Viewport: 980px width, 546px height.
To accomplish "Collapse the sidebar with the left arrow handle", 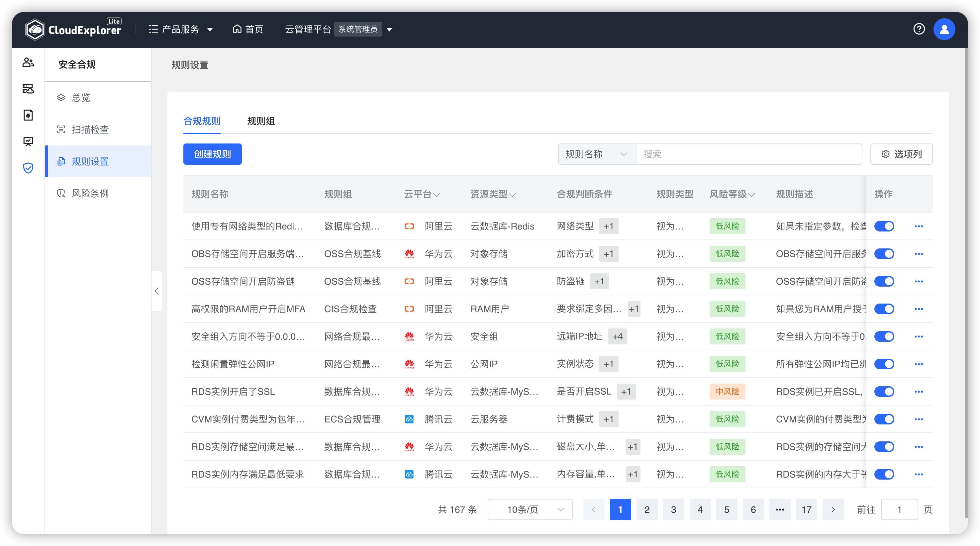I will point(157,291).
